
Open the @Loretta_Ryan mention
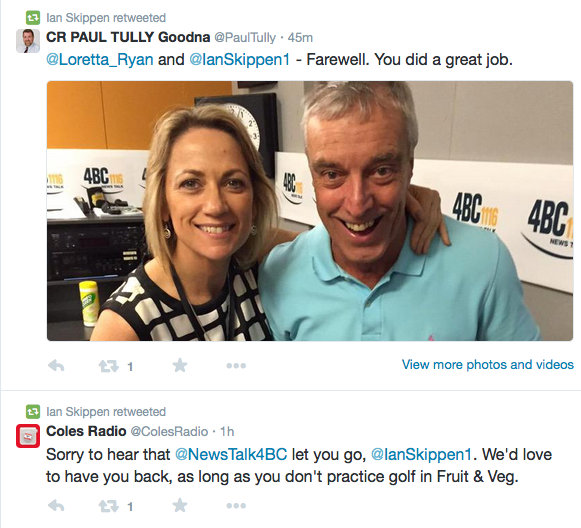point(100,60)
